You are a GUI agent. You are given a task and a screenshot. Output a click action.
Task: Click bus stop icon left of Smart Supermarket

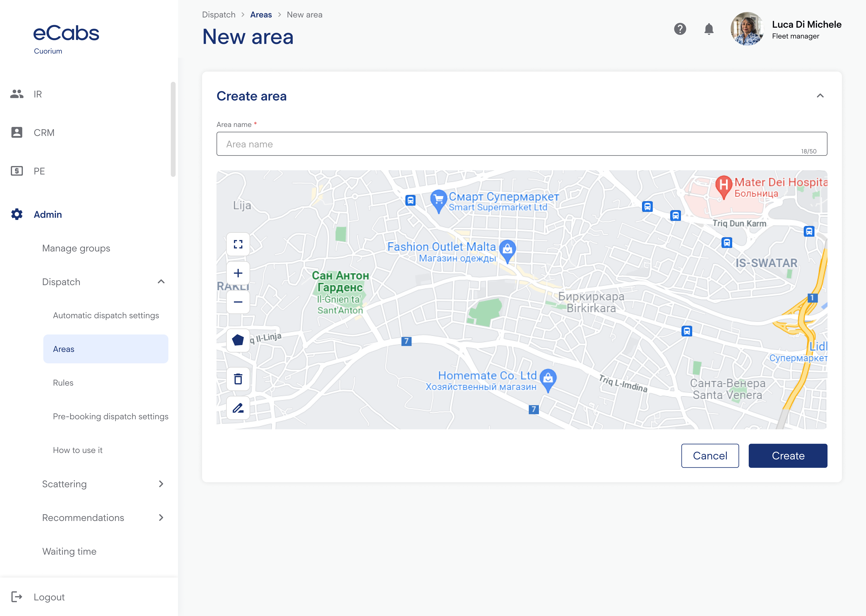410,200
